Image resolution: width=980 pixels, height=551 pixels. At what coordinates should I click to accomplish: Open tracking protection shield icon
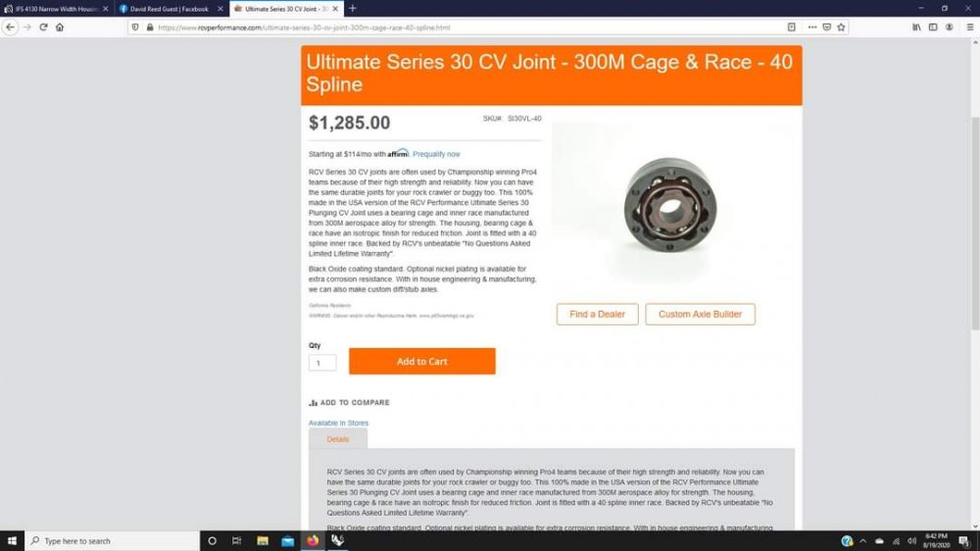pos(135,27)
